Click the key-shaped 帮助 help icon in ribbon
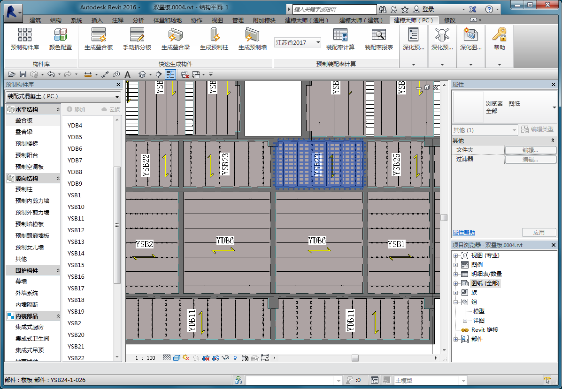 click(x=499, y=39)
